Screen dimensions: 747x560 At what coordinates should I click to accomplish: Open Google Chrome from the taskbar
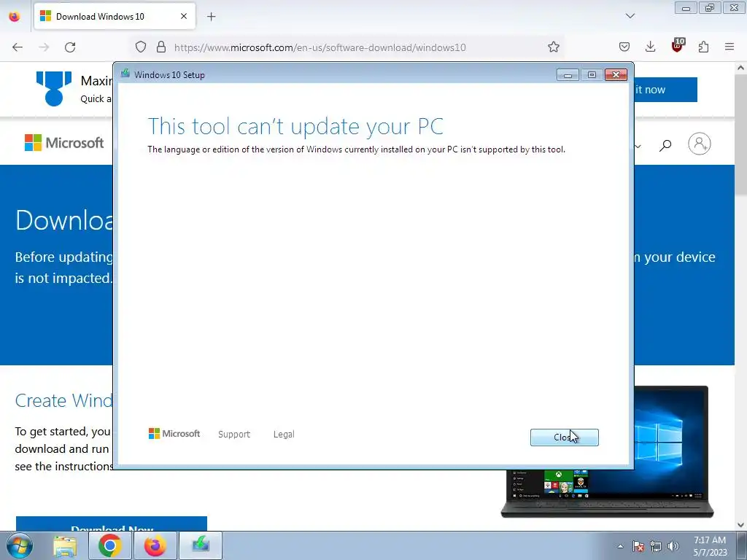click(110, 545)
